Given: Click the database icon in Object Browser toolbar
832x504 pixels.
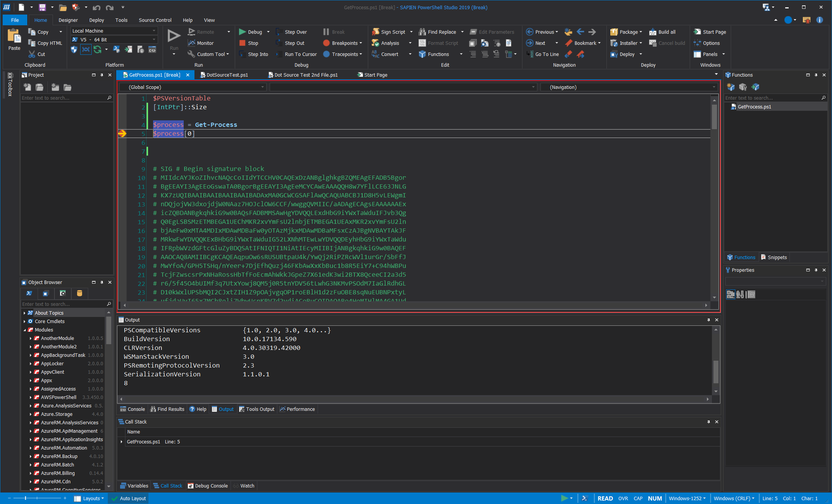Looking at the screenshot, I should click(79, 293).
